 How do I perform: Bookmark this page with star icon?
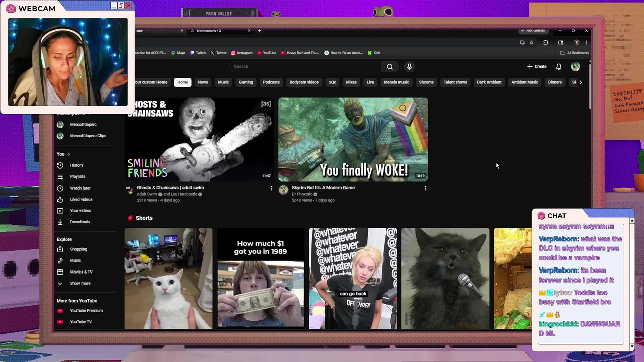click(x=531, y=43)
